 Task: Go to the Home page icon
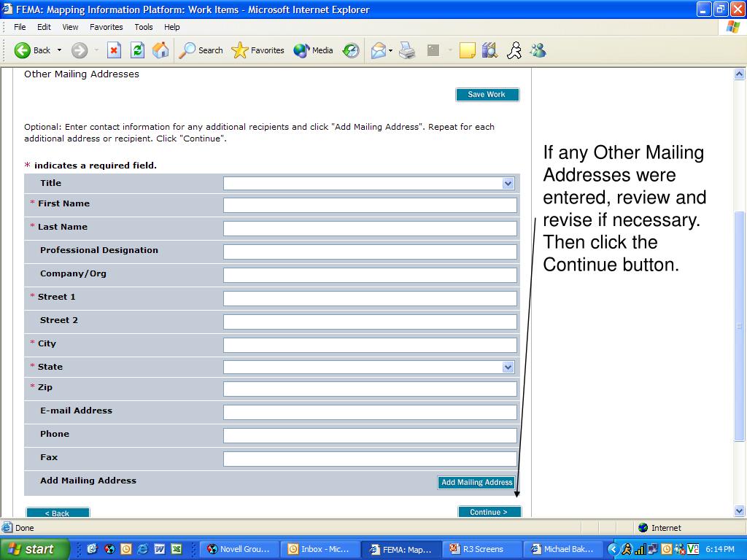point(160,50)
